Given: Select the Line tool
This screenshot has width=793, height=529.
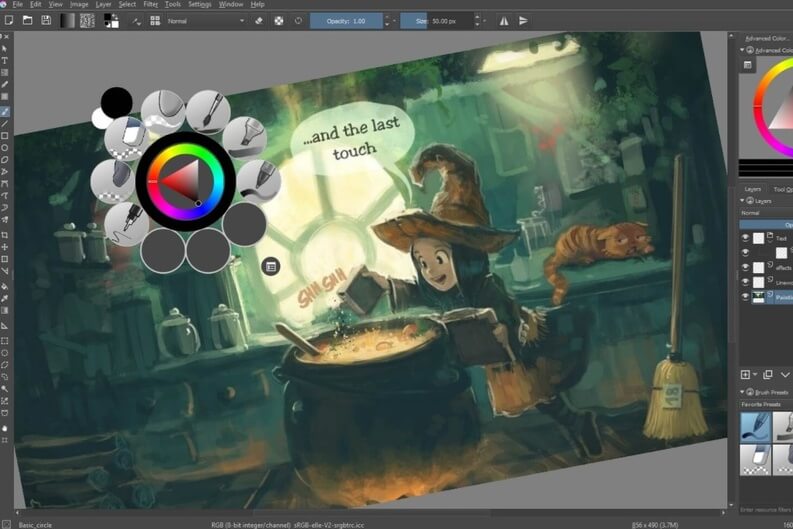Looking at the screenshot, I should coord(5,123).
